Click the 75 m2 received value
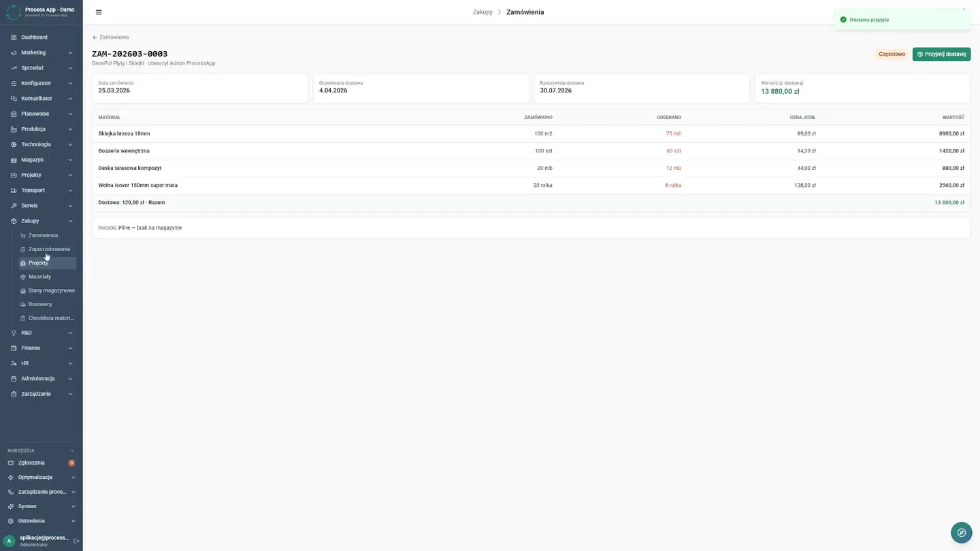 [x=673, y=134]
